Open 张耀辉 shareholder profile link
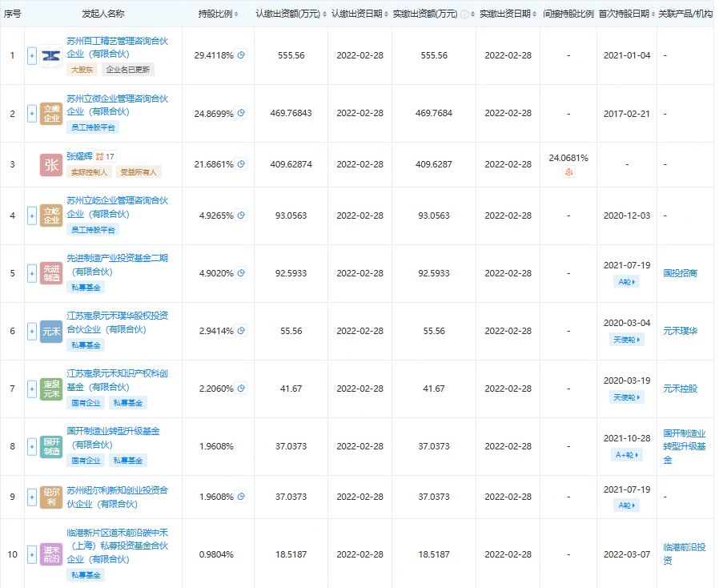The height and width of the screenshot is (588, 719). pos(79,156)
